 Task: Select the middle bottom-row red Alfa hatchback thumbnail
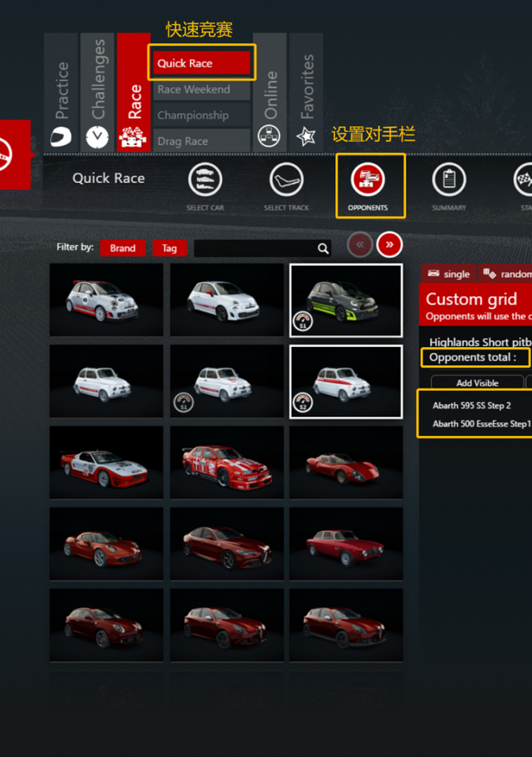[x=227, y=625]
